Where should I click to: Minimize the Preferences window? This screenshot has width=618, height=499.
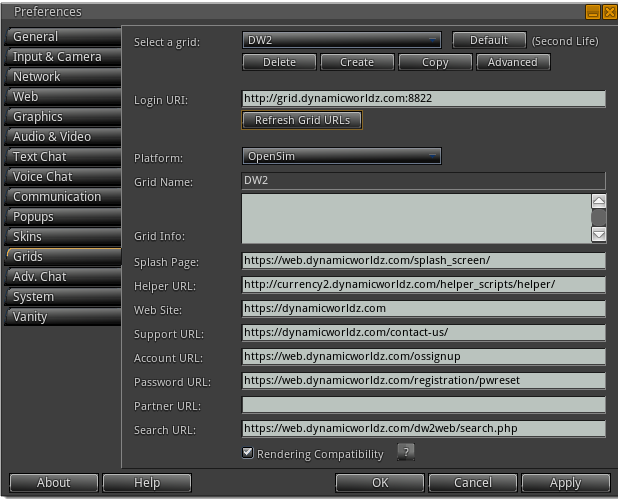[592, 12]
